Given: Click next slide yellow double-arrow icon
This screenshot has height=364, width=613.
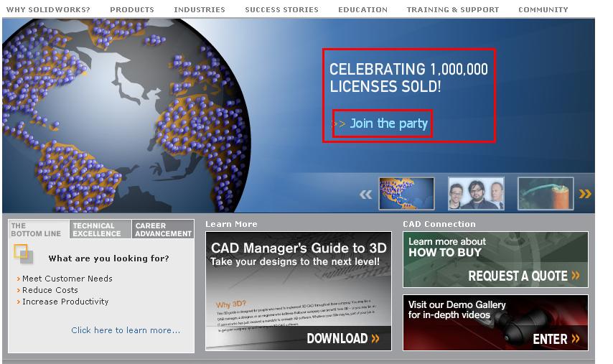Looking at the screenshot, I should point(585,194).
